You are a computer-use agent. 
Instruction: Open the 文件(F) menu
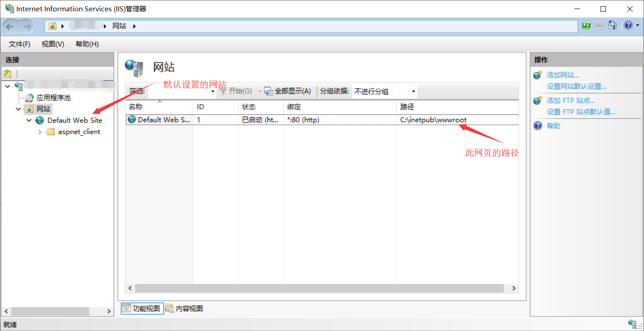tap(19, 44)
